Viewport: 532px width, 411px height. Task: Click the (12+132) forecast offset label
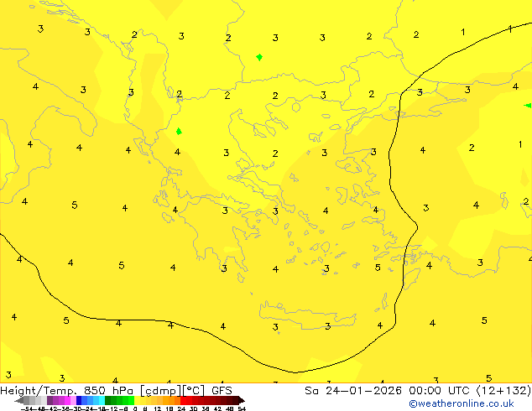[503, 391]
